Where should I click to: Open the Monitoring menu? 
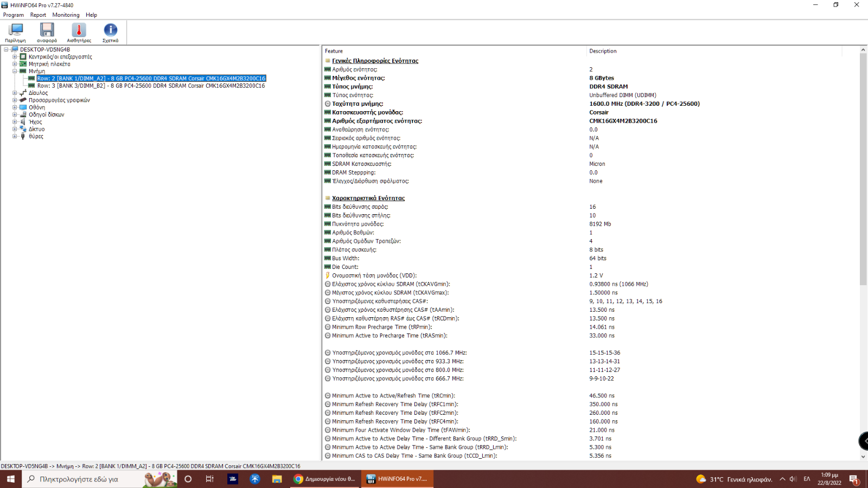[x=66, y=15]
